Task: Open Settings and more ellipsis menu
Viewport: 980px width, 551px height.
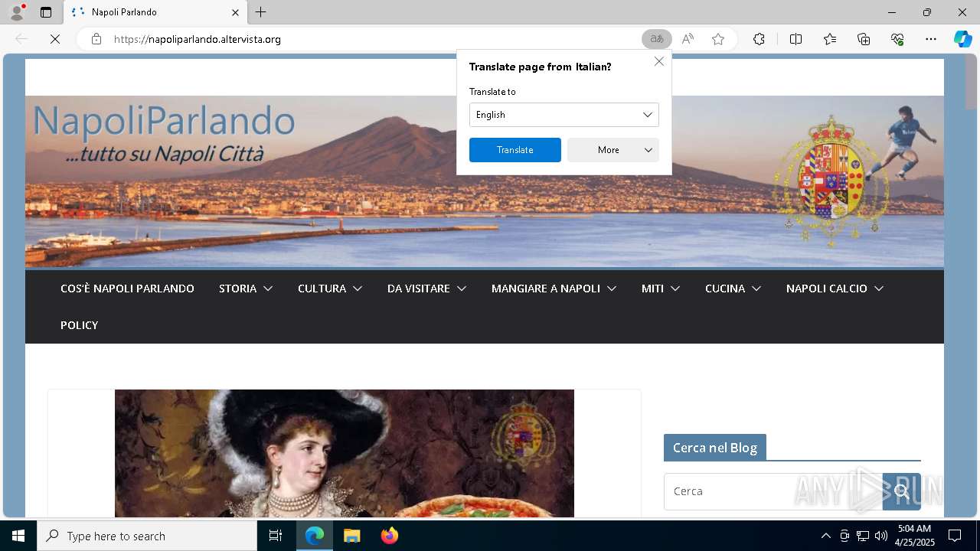Action: click(931, 39)
